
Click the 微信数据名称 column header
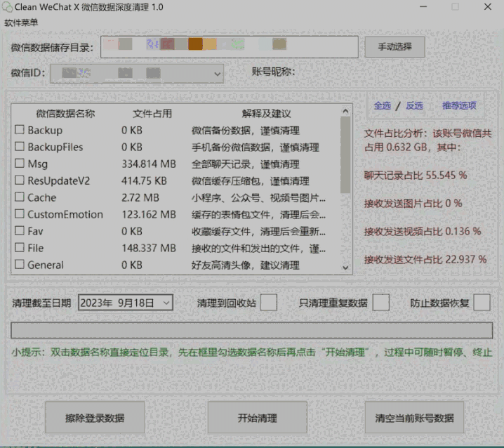click(x=65, y=114)
